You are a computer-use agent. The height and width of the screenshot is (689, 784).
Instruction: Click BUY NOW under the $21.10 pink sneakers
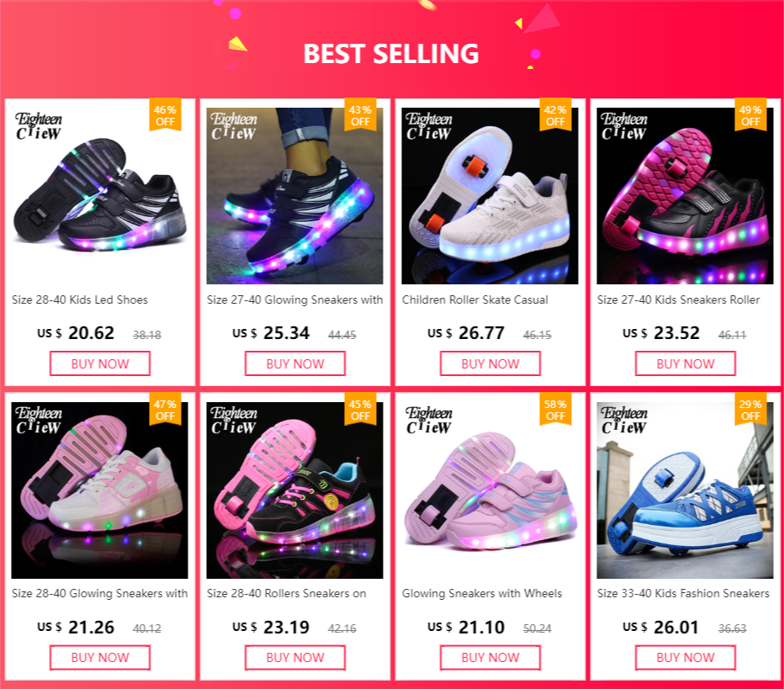[490, 657]
